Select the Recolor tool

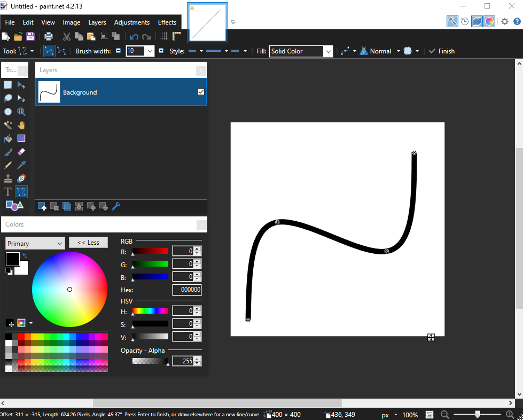point(21,178)
